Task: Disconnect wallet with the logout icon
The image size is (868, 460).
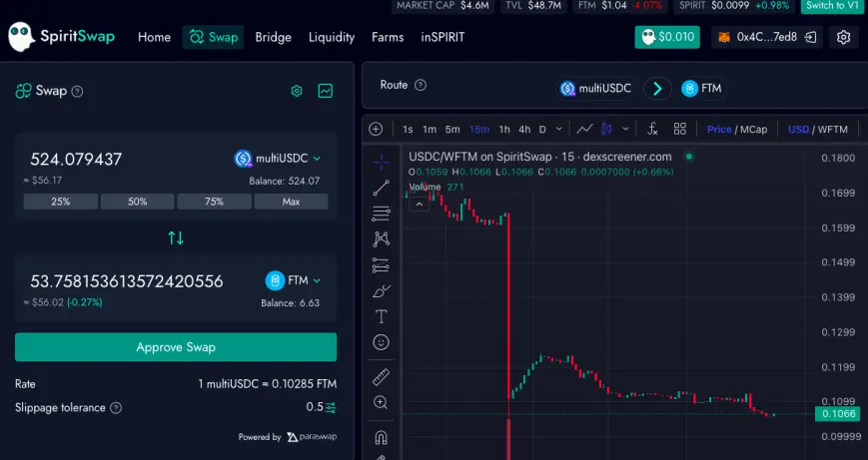Action: click(x=810, y=37)
